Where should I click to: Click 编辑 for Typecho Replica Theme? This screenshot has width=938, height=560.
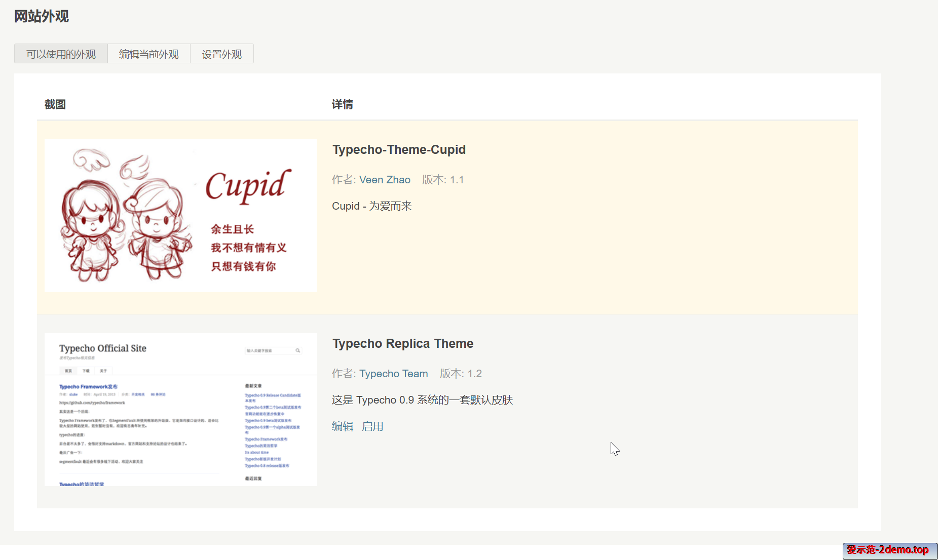(343, 426)
